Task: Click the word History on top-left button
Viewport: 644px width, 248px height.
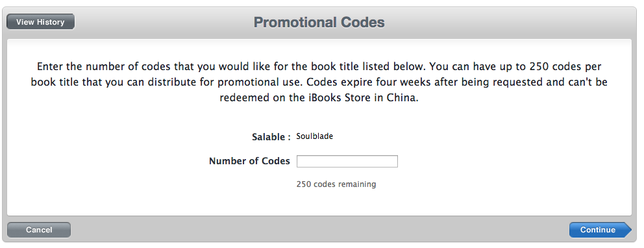Action: 50,22
